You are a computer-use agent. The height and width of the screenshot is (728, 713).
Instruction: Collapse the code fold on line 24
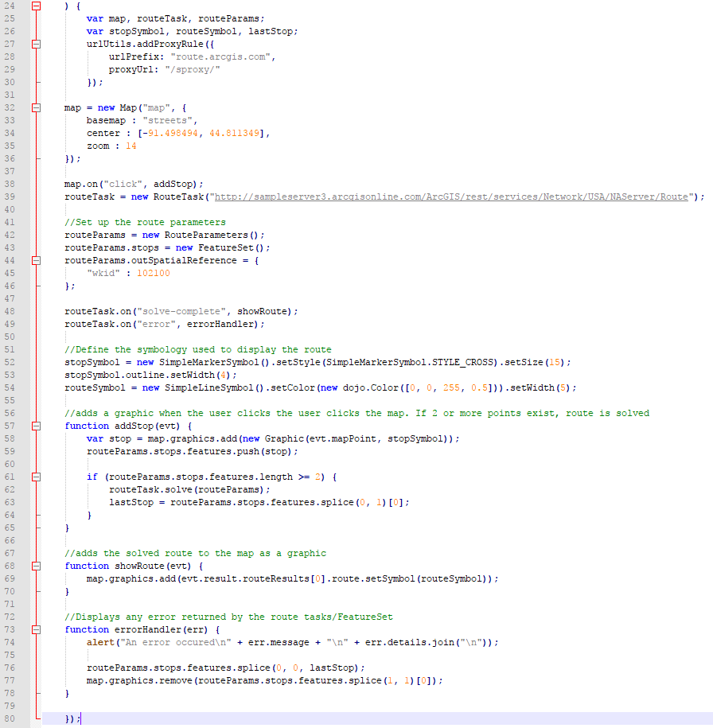click(37, 6)
